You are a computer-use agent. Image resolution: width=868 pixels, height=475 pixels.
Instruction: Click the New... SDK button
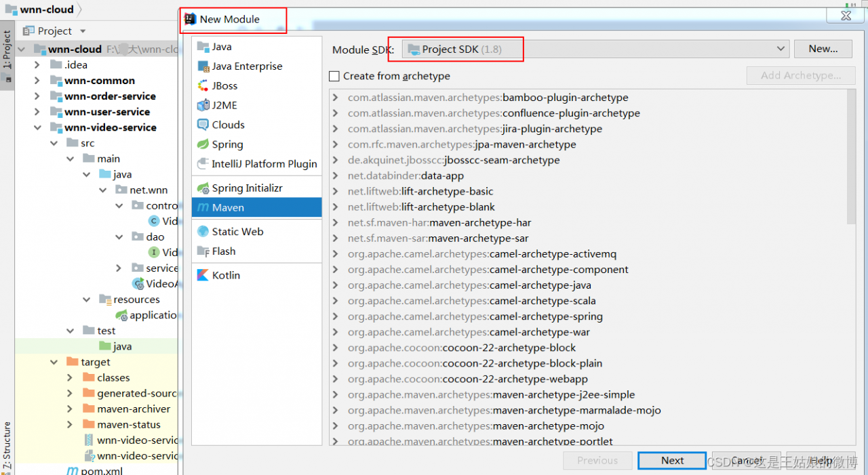[823, 49]
